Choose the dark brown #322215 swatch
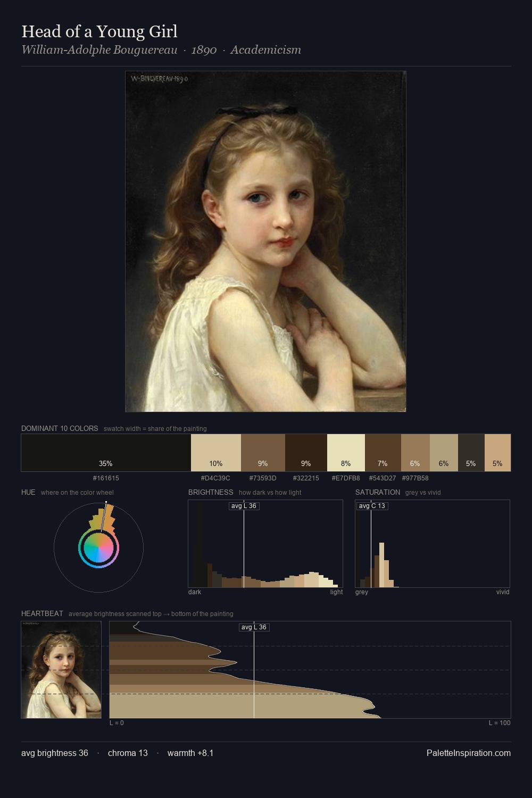 point(306,453)
